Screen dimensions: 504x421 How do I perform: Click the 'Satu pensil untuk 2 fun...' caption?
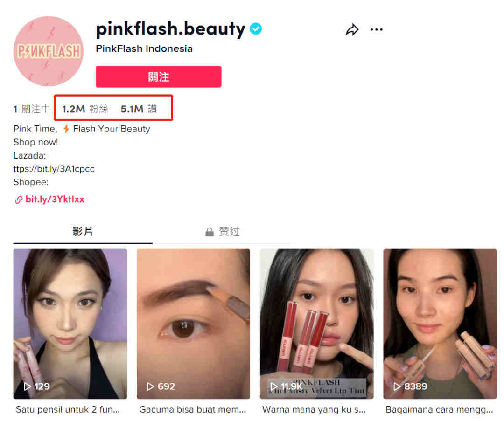click(68, 410)
